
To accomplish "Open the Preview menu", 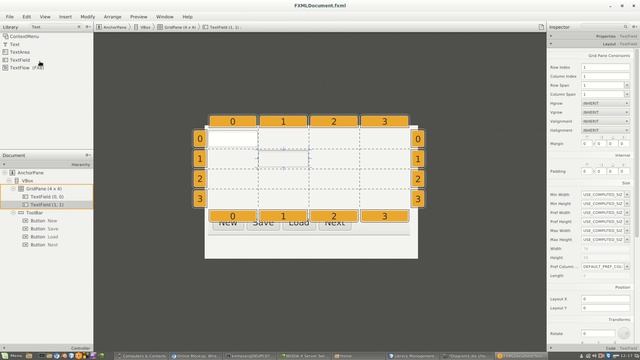I will coord(139,17).
